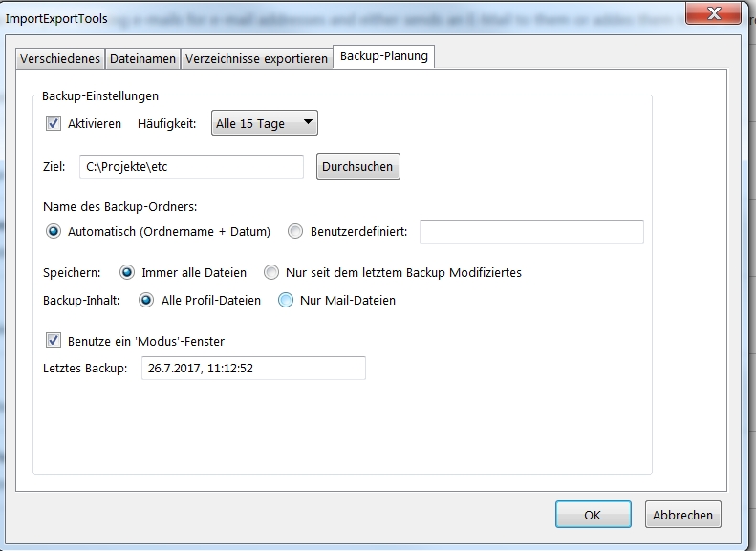Select the Benutzerdefiniert radio button
756x551 pixels.
295,232
